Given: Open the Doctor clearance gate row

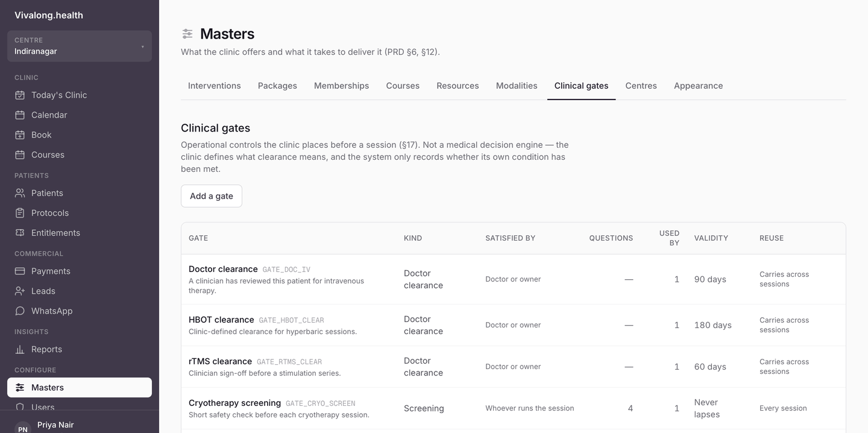Looking at the screenshot, I should tap(514, 279).
